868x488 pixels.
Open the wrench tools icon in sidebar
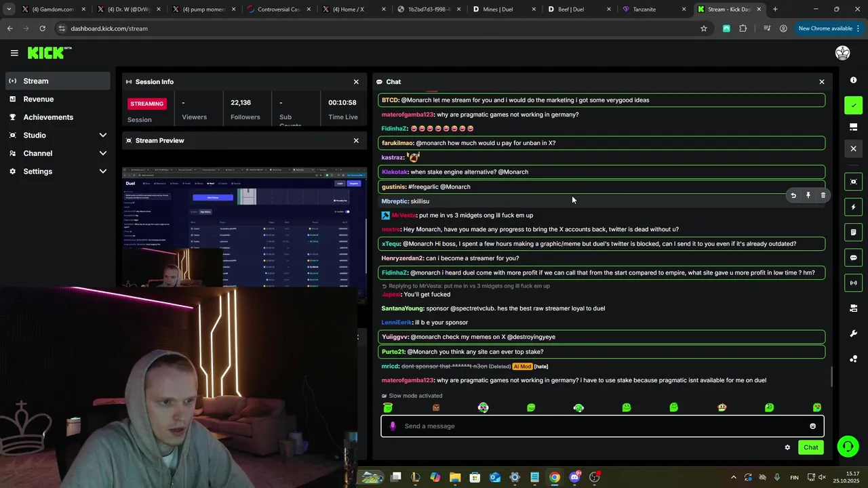pos(854,333)
